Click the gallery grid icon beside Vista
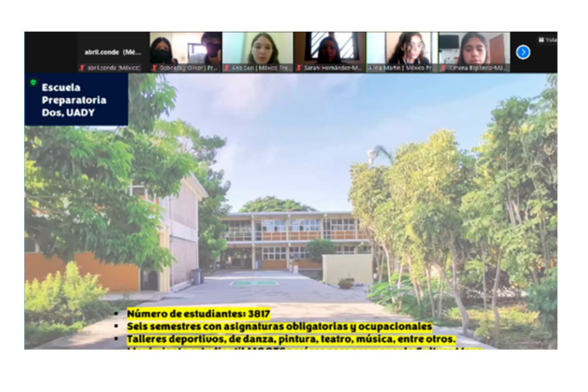Viewport: 588px width, 392px height. (540, 39)
